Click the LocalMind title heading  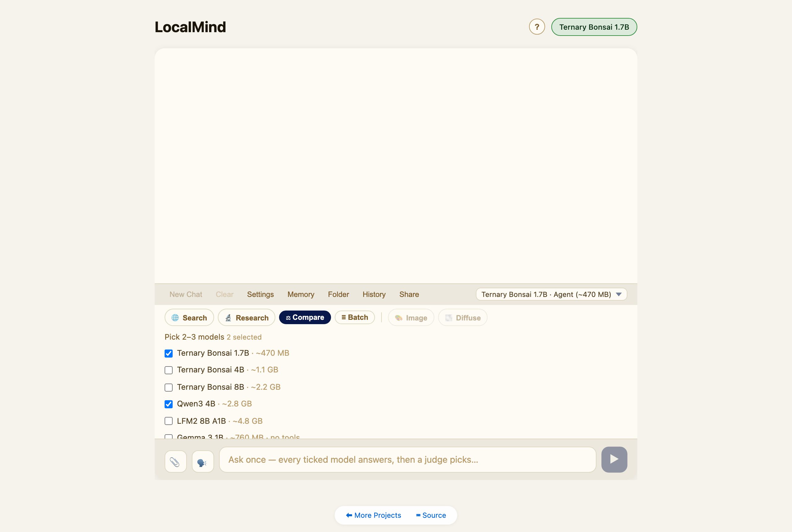pyautogui.click(x=190, y=27)
